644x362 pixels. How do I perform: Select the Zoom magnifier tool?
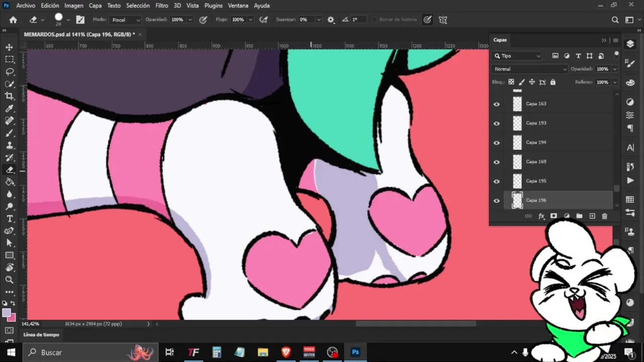[9, 280]
